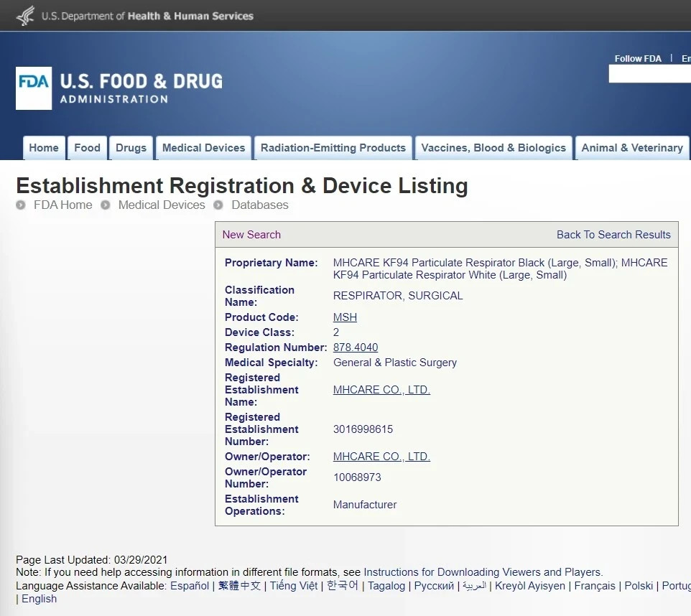
Task: Select 한국어 language assistance
Action: (x=343, y=586)
